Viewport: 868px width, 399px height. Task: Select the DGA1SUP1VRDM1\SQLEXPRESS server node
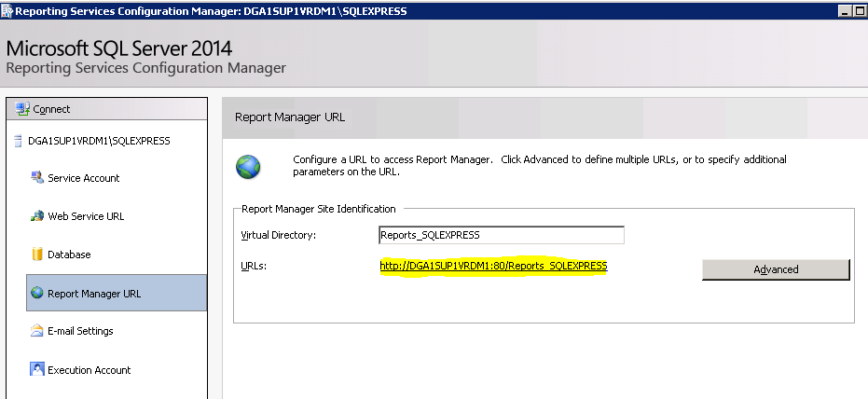point(99,141)
